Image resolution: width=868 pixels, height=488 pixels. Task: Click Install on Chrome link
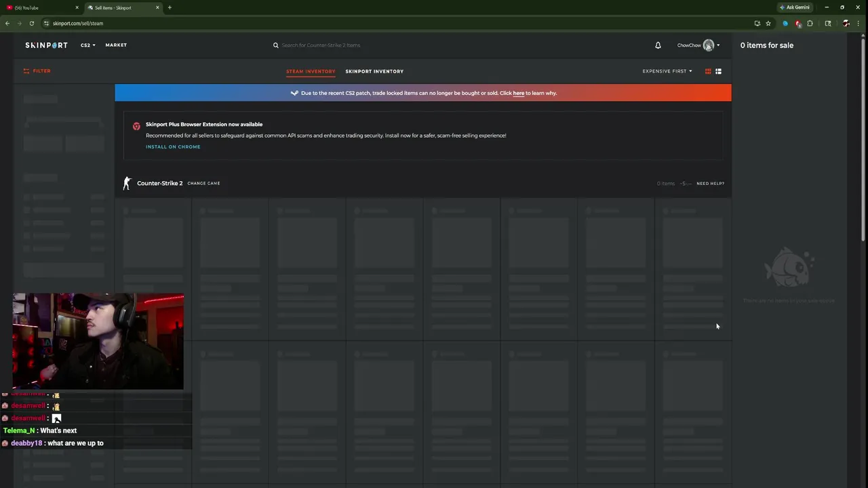click(173, 146)
